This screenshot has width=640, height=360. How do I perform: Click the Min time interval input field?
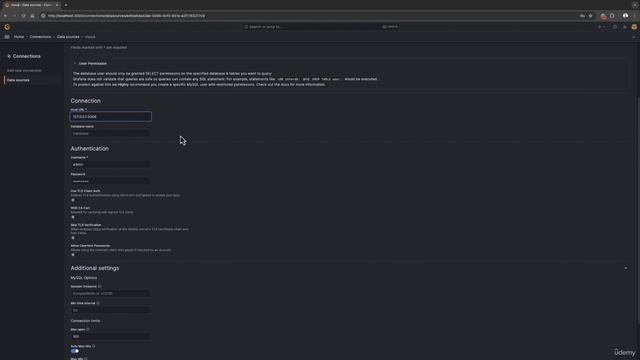pyautogui.click(x=111, y=310)
